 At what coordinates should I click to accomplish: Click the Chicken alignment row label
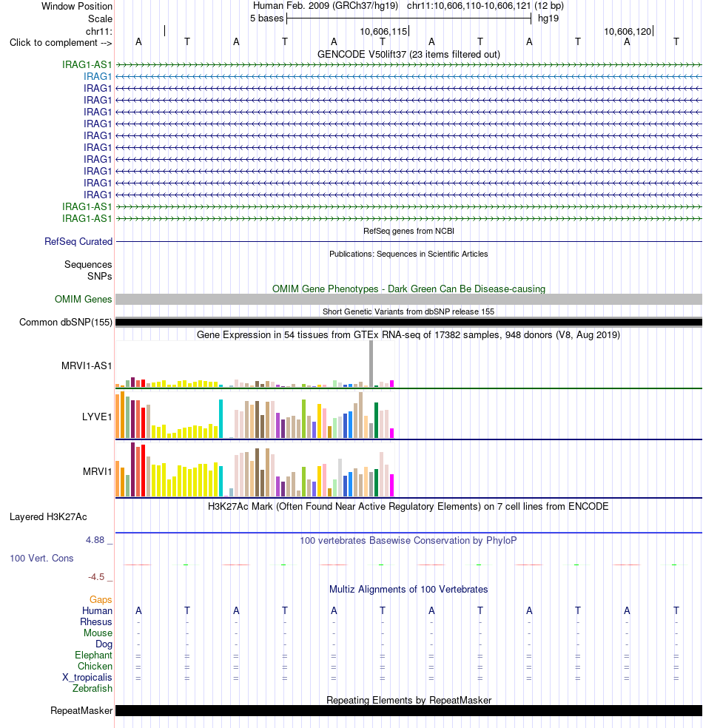(95, 667)
